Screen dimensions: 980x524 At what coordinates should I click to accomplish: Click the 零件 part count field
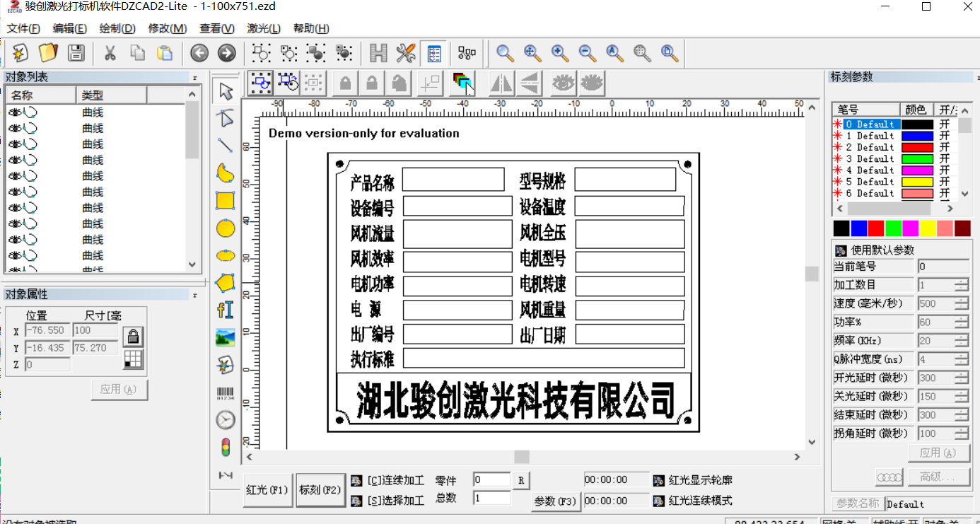pos(492,480)
